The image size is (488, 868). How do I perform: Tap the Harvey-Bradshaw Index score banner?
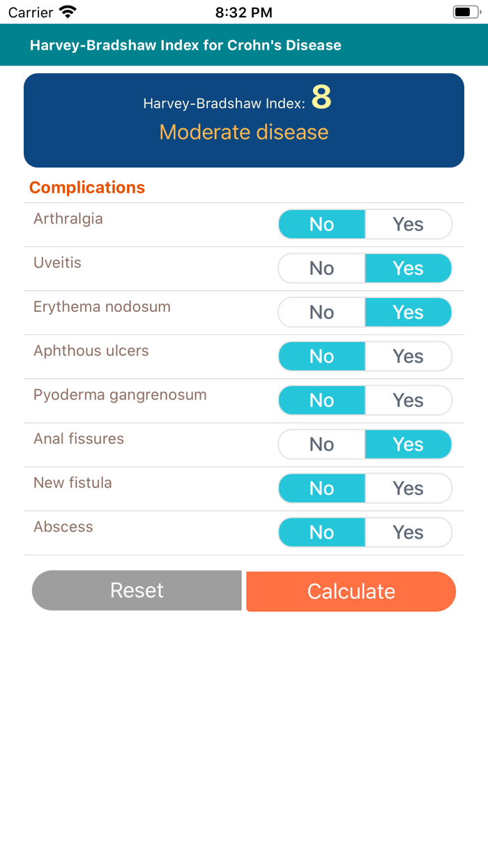243,120
